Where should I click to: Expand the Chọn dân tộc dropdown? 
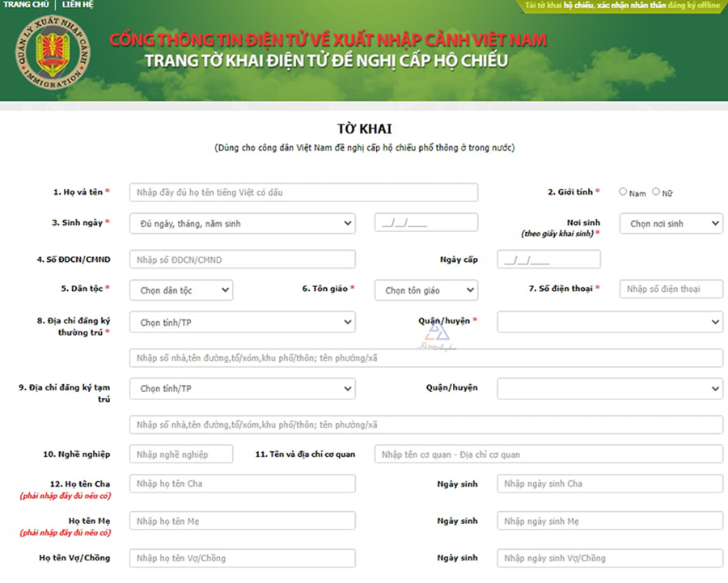(180, 289)
